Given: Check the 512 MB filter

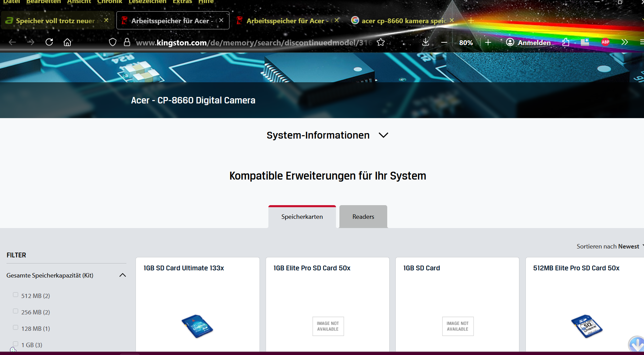Looking at the screenshot, I should click(x=15, y=295).
